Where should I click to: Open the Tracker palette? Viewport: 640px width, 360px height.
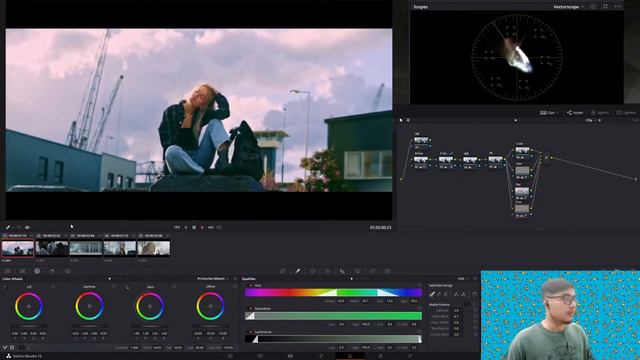coord(327,271)
